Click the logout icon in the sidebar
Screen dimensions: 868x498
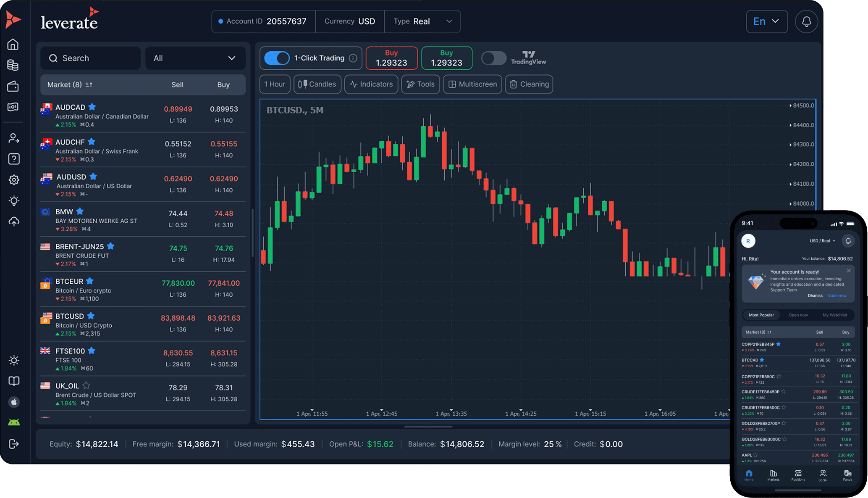click(14, 444)
